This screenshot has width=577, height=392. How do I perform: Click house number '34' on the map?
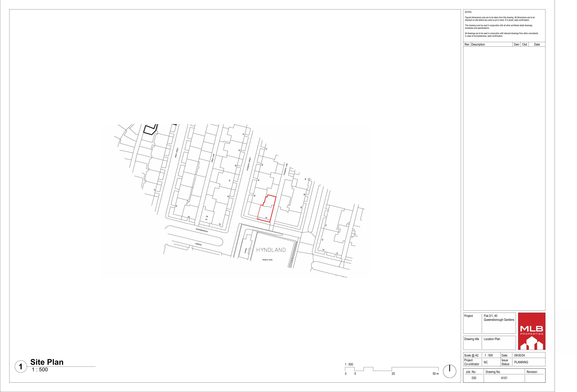pos(229,181)
